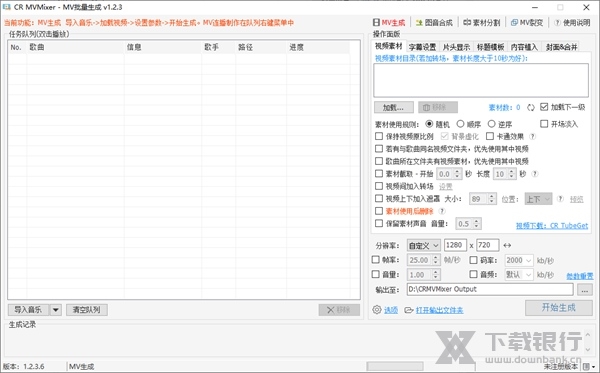Switch to the 字幕设置 tab

point(422,47)
